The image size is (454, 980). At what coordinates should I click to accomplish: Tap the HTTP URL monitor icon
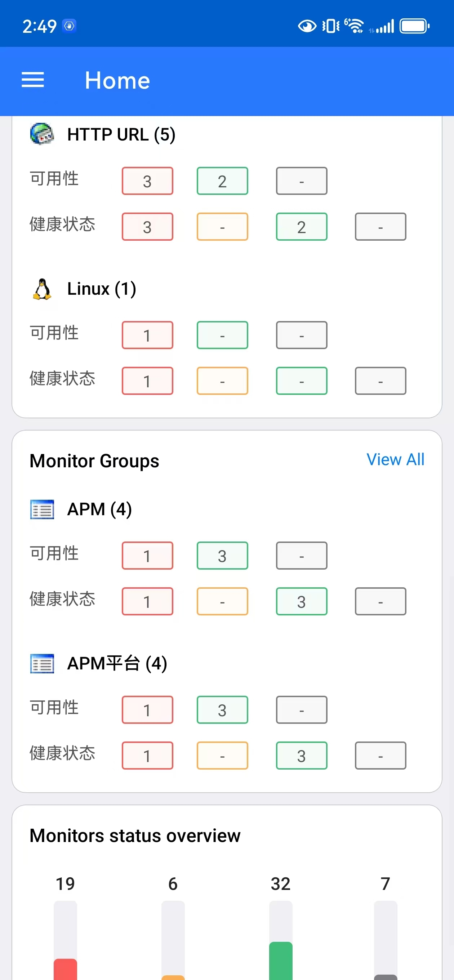[42, 134]
